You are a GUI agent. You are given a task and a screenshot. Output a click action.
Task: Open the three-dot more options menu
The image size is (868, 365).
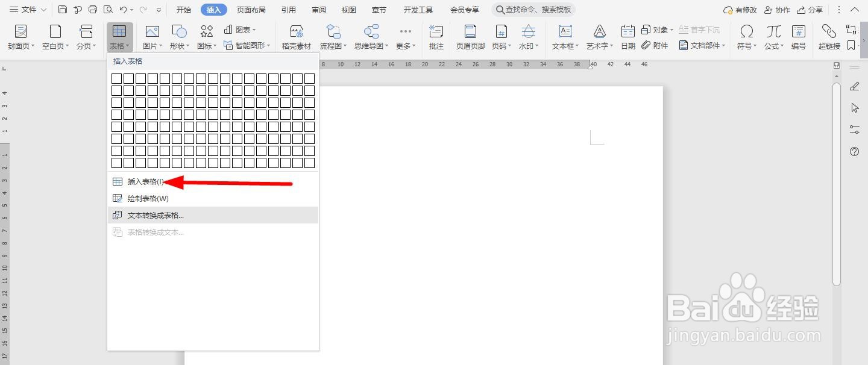(839, 10)
